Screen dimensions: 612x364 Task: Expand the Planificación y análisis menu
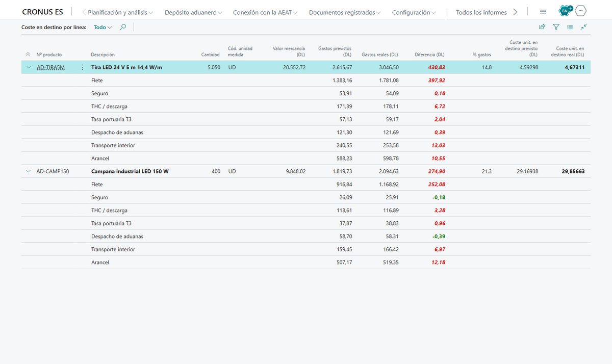(120, 12)
